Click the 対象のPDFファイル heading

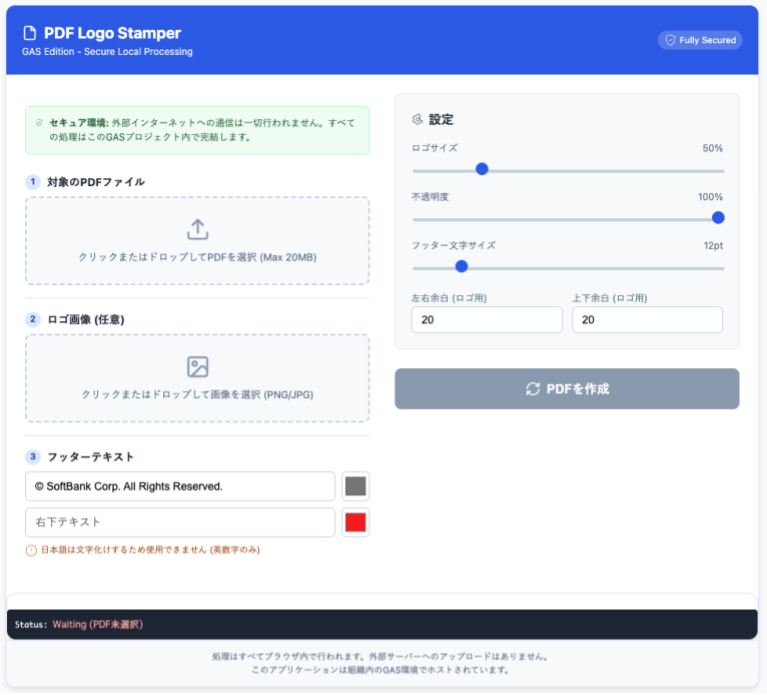(x=96, y=182)
